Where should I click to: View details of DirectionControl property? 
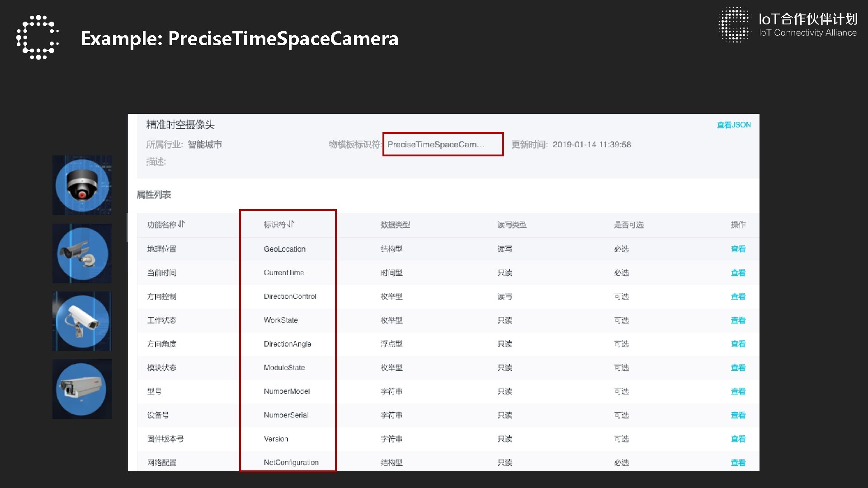click(x=738, y=296)
